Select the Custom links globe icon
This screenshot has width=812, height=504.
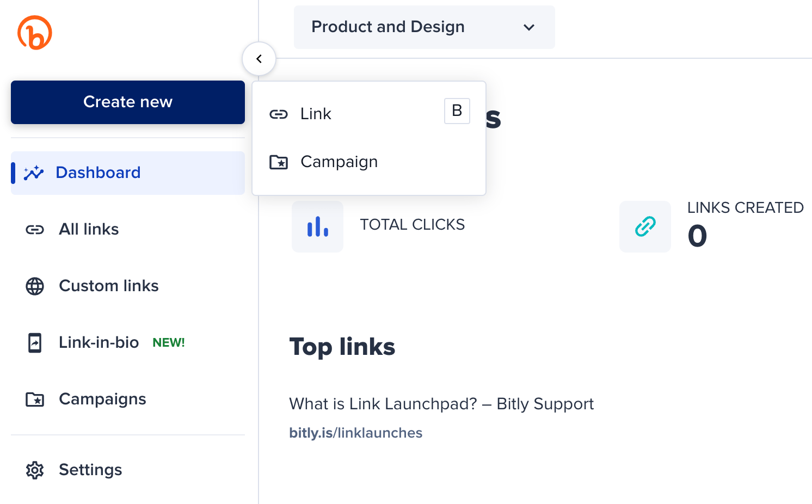click(35, 286)
